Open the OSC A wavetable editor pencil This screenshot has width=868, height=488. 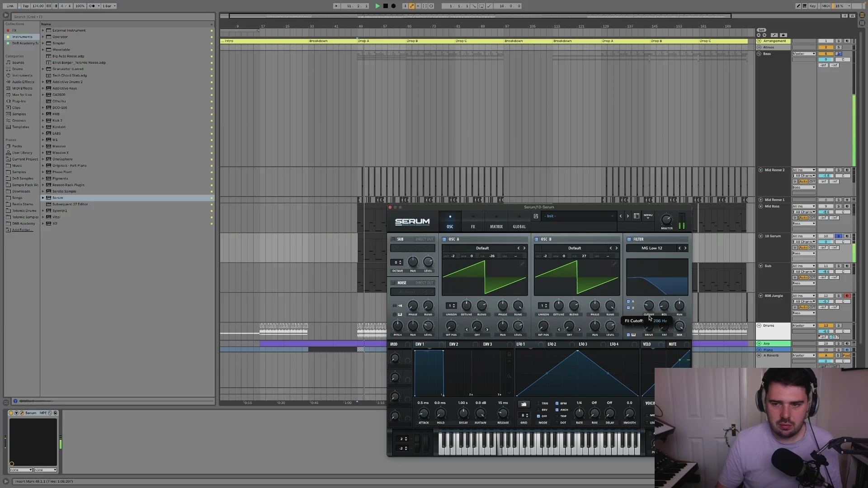(522, 263)
